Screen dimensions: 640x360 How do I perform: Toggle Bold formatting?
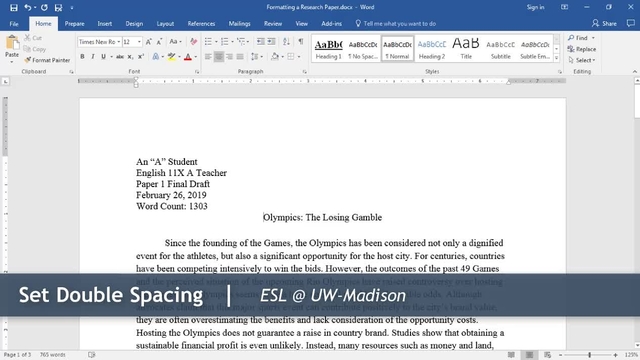pos(82,57)
